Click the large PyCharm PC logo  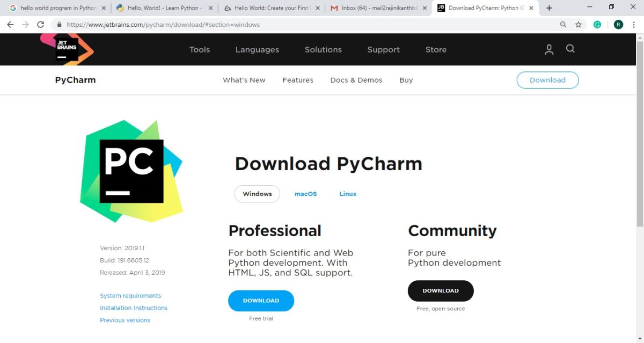click(131, 171)
